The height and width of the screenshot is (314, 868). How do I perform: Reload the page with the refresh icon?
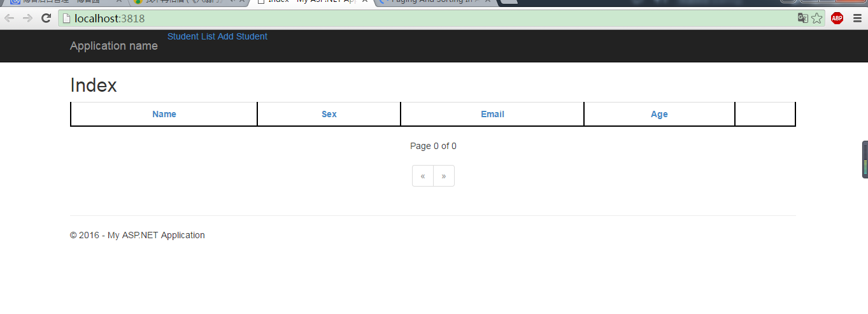[46, 18]
